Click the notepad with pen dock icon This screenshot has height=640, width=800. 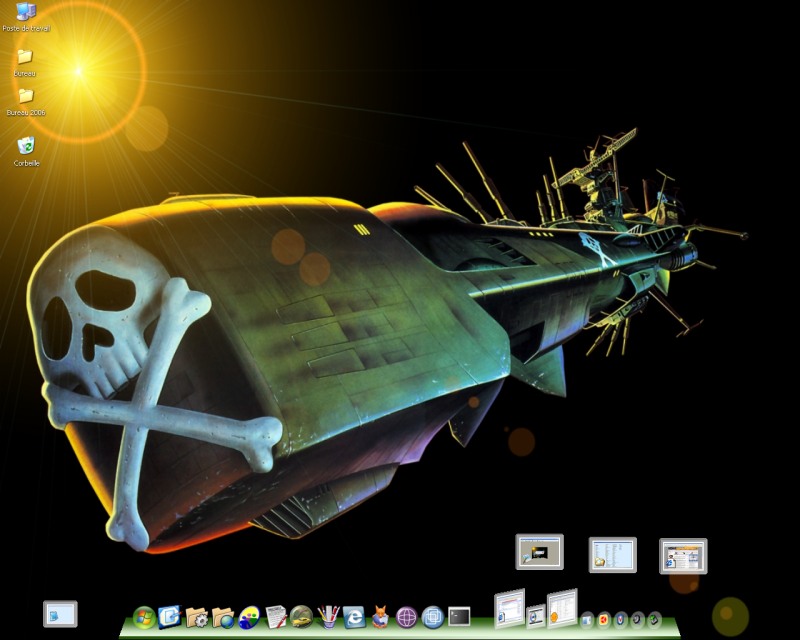coord(276,617)
